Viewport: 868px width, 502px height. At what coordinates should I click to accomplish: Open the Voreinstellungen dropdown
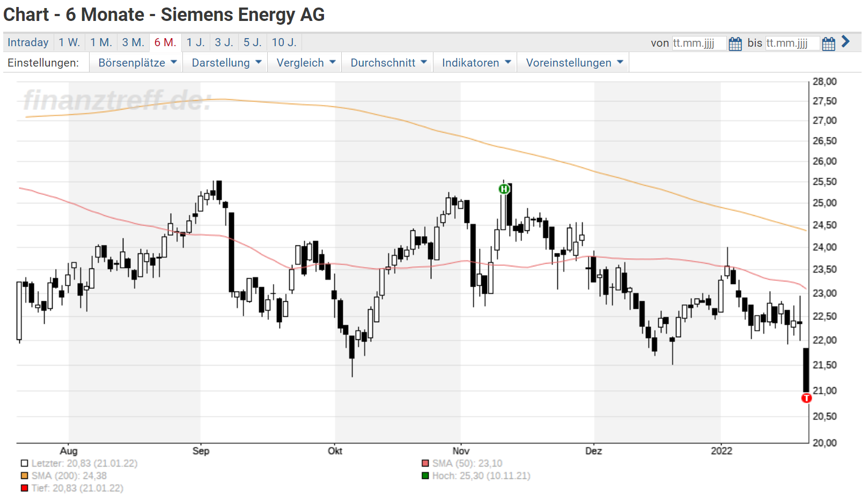[573, 63]
